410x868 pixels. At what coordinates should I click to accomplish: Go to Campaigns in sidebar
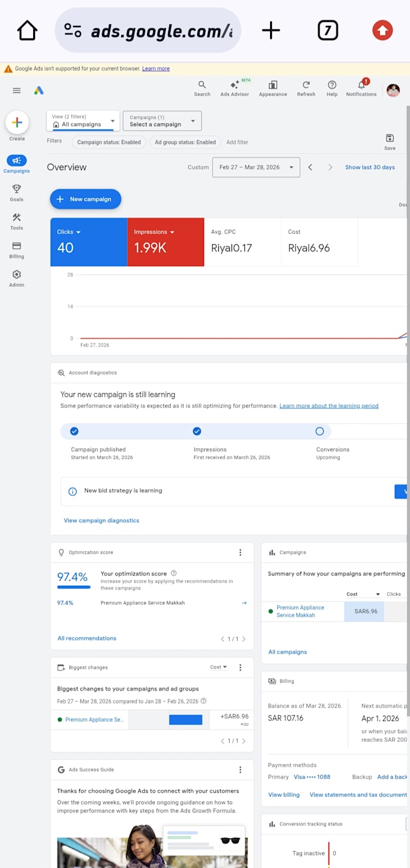click(x=17, y=164)
